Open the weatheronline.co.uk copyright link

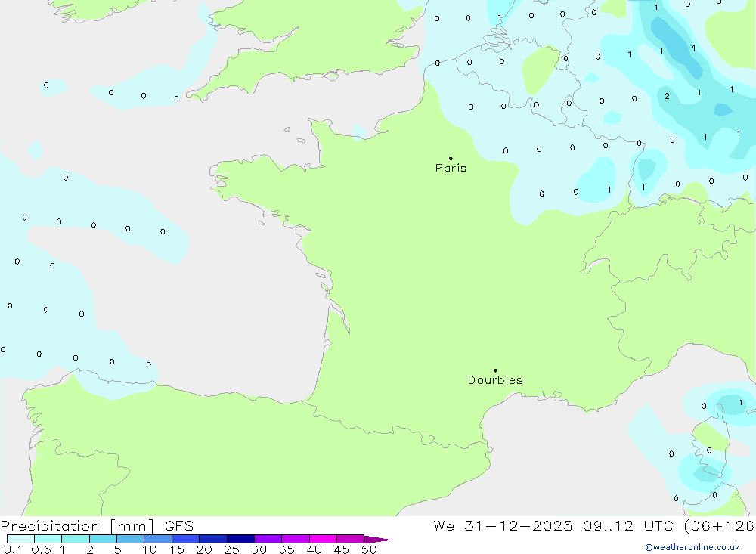click(x=692, y=547)
